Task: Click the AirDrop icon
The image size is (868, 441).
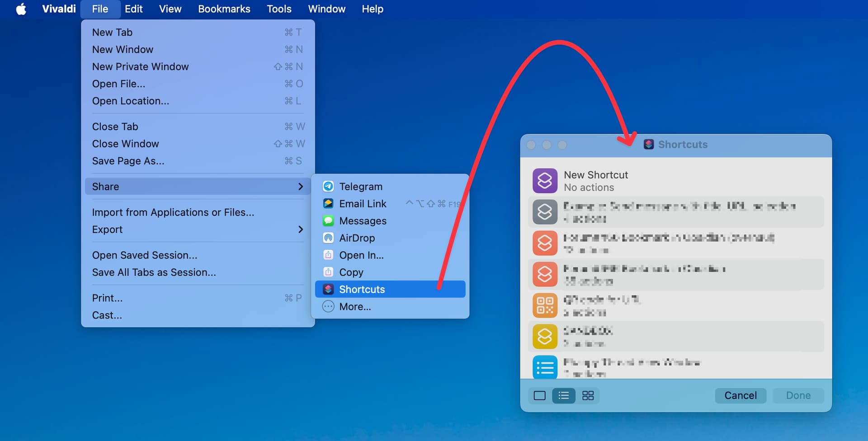Action: (x=328, y=238)
